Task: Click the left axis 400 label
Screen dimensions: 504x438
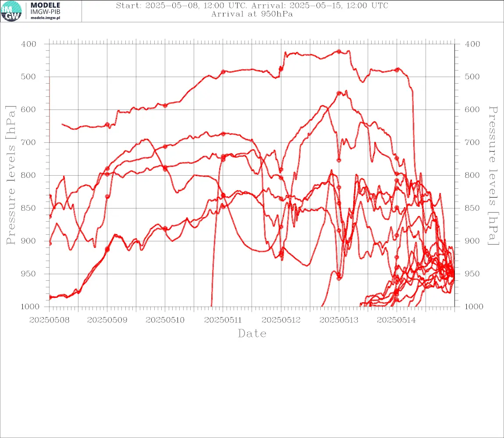Action: (x=28, y=44)
